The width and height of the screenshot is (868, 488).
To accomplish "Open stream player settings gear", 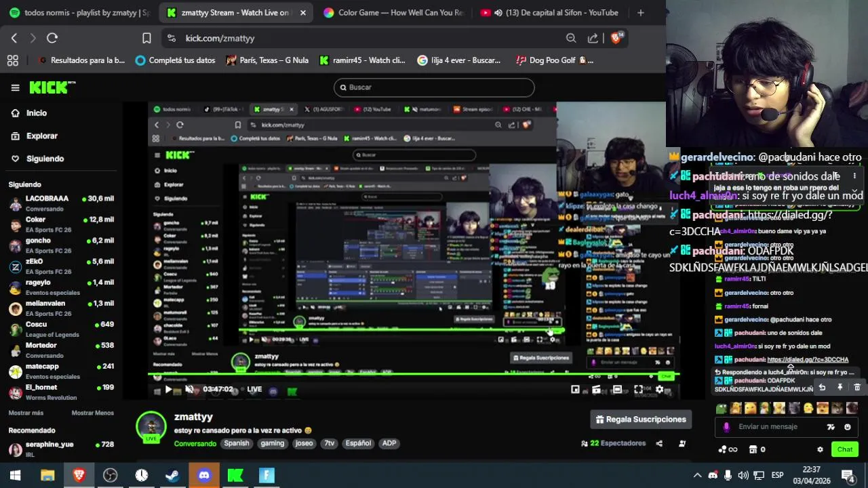I will (659, 390).
